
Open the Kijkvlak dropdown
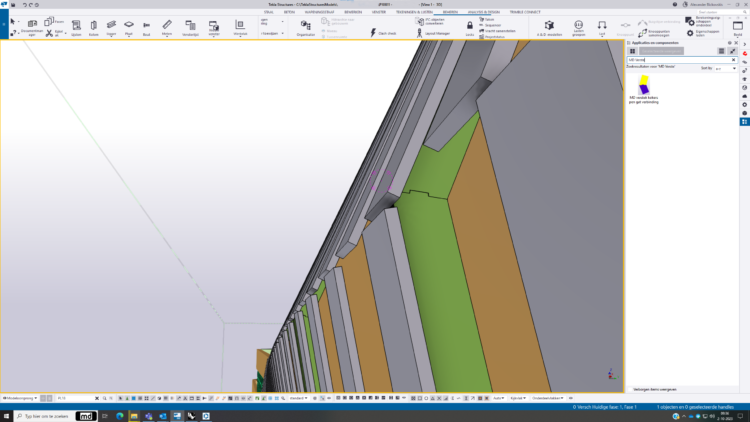click(518, 398)
